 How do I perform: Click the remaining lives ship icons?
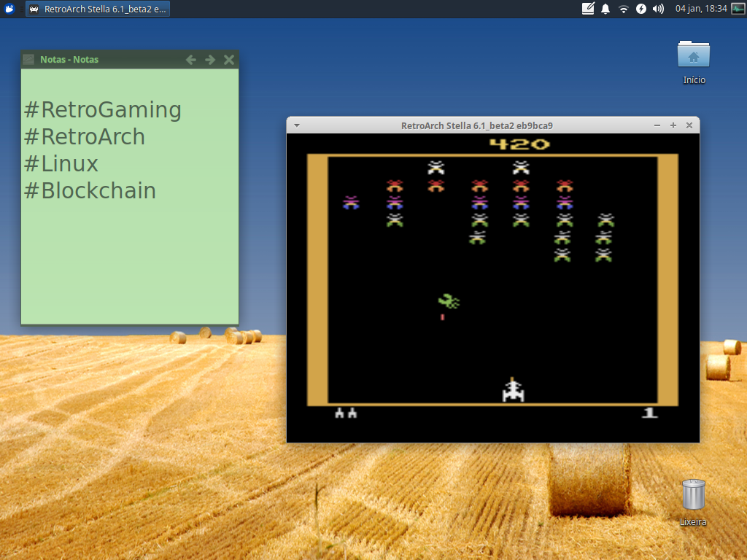[x=346, y=413]
